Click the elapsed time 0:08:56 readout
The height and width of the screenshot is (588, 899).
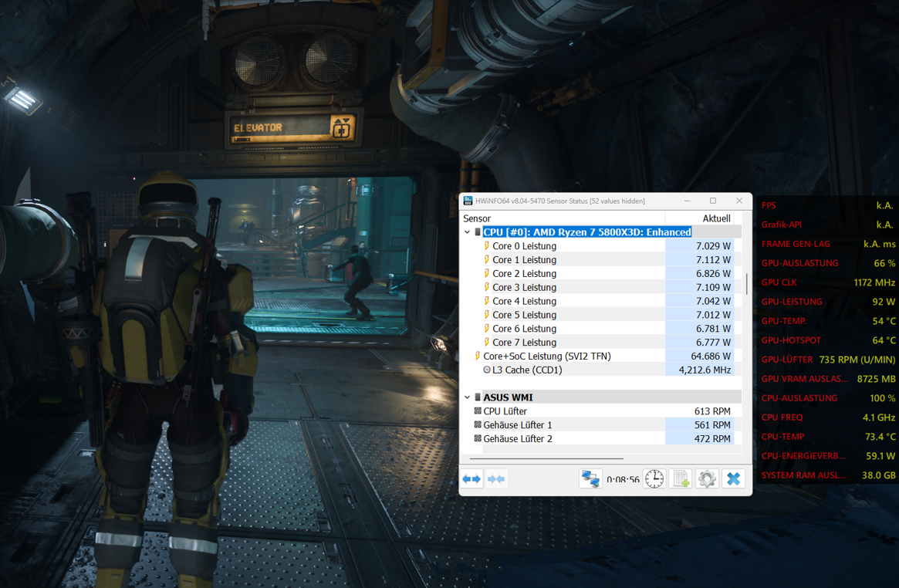tap(623, 479)
